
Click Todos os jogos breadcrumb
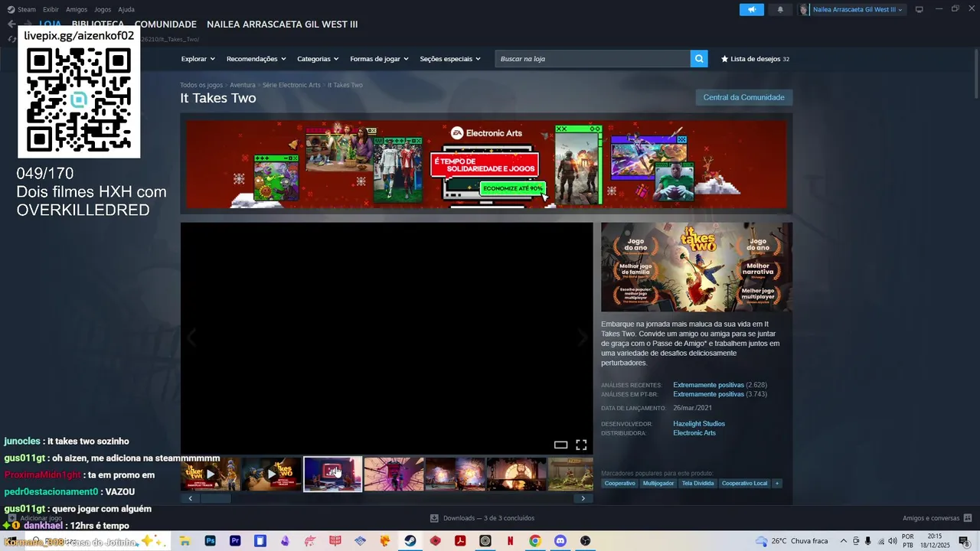[201, 85]
